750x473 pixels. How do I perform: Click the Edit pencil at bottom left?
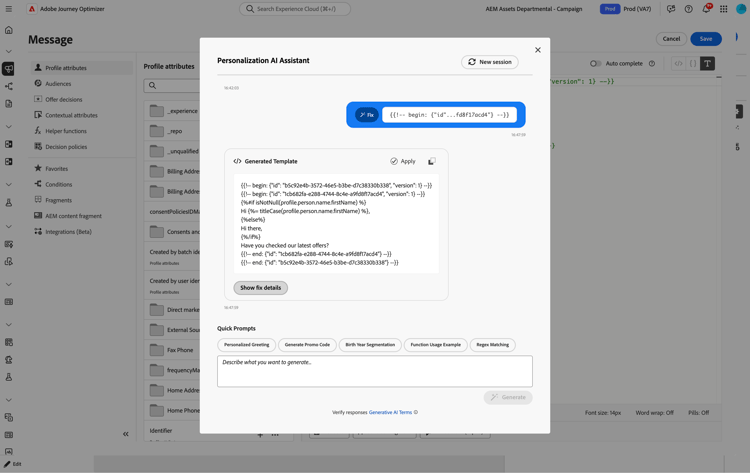[x=13, y=464]
